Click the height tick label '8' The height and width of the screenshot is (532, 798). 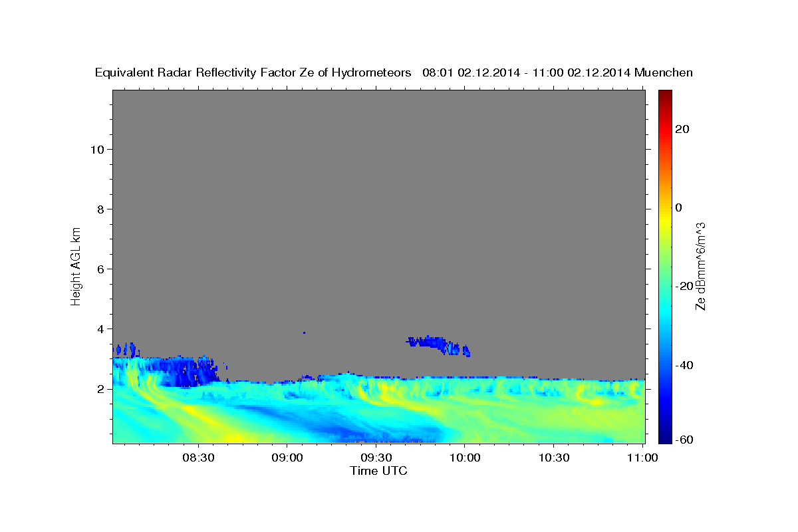(100, 209)
